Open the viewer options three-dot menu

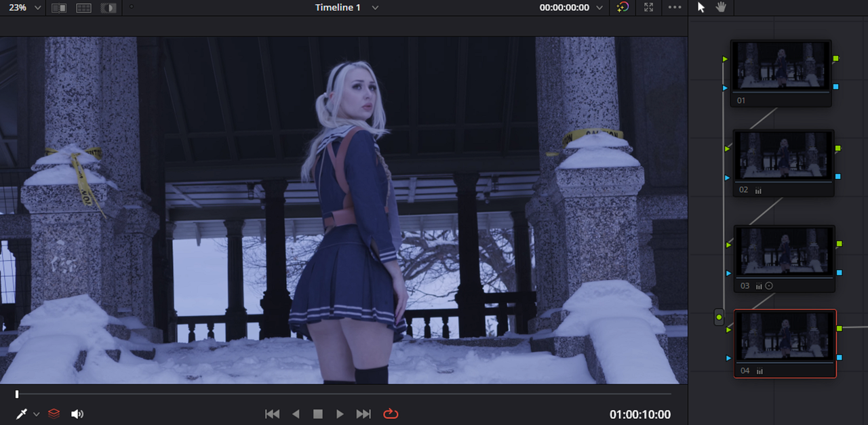[x=674, y=7]
